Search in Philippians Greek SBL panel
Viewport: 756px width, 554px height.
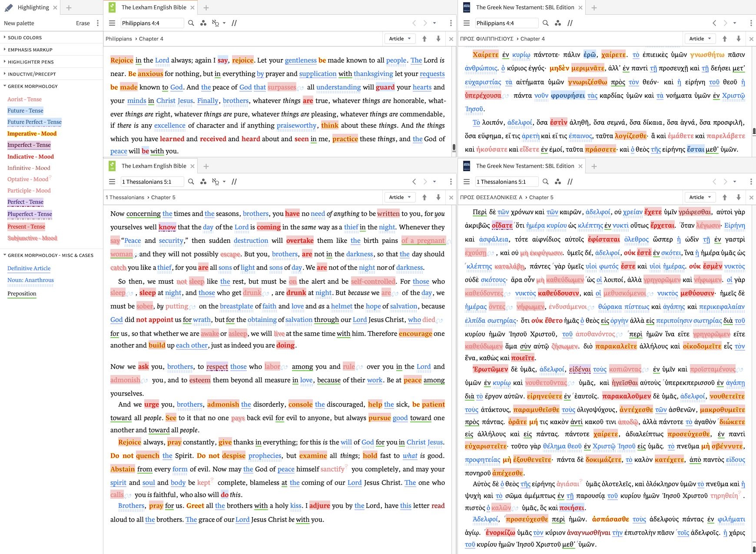[x=545, y=23]
